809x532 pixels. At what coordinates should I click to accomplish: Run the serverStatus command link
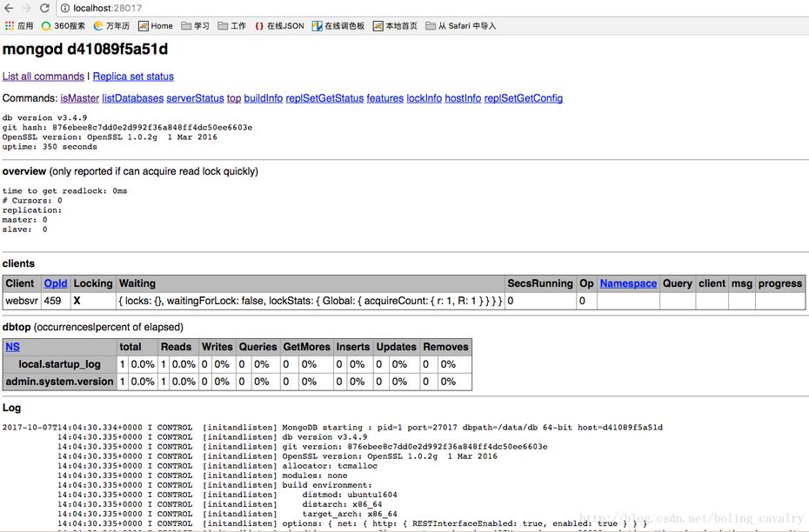195,98
